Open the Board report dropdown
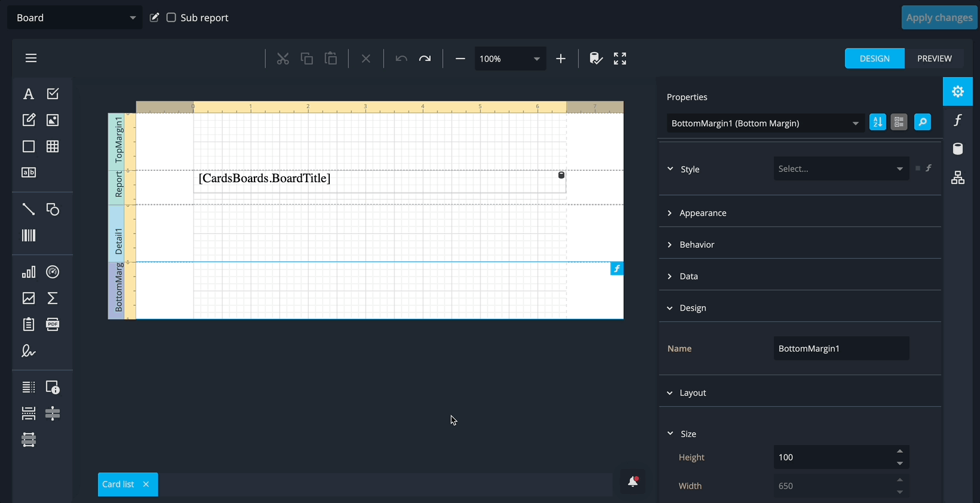 [x=75, y=18]
